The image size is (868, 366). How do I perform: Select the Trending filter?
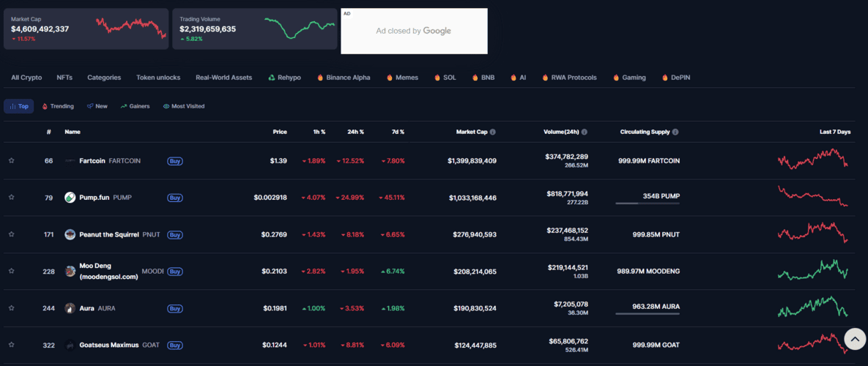(x=58, y=106)
